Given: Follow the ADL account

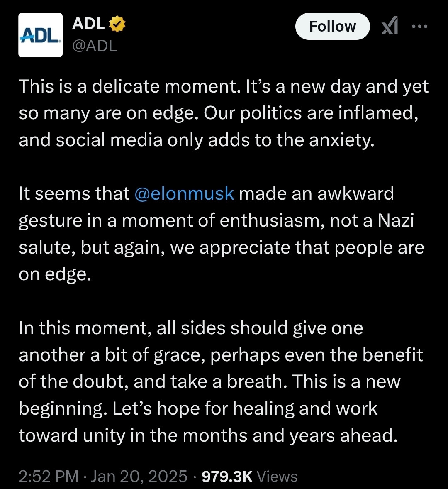Looking at the screenshot, I should point(332,26).
